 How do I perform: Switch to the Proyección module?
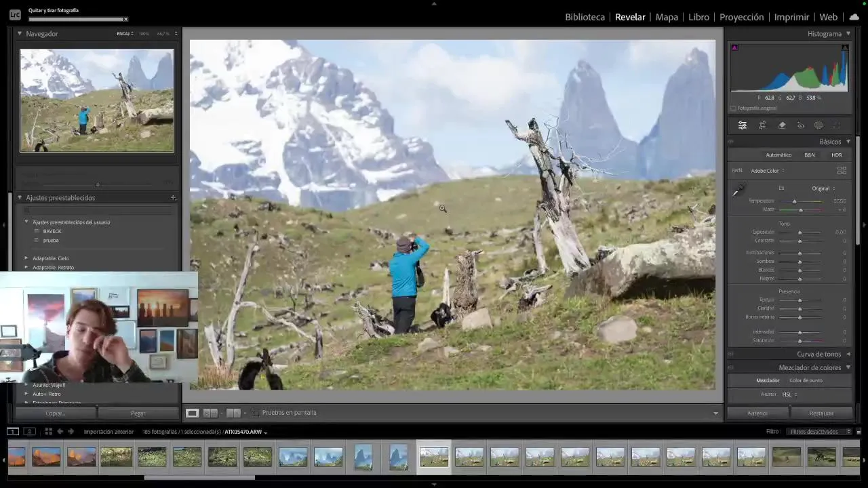(741, 17)
